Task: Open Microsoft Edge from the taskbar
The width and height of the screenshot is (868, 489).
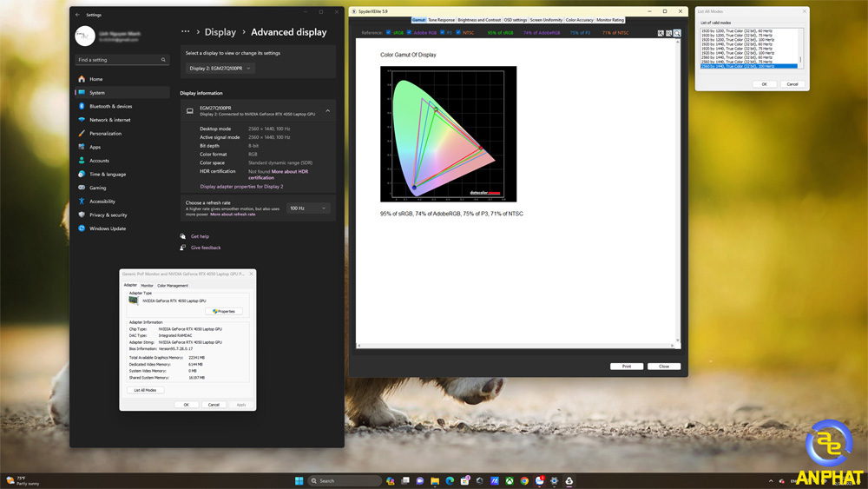Action: [450, 480]
